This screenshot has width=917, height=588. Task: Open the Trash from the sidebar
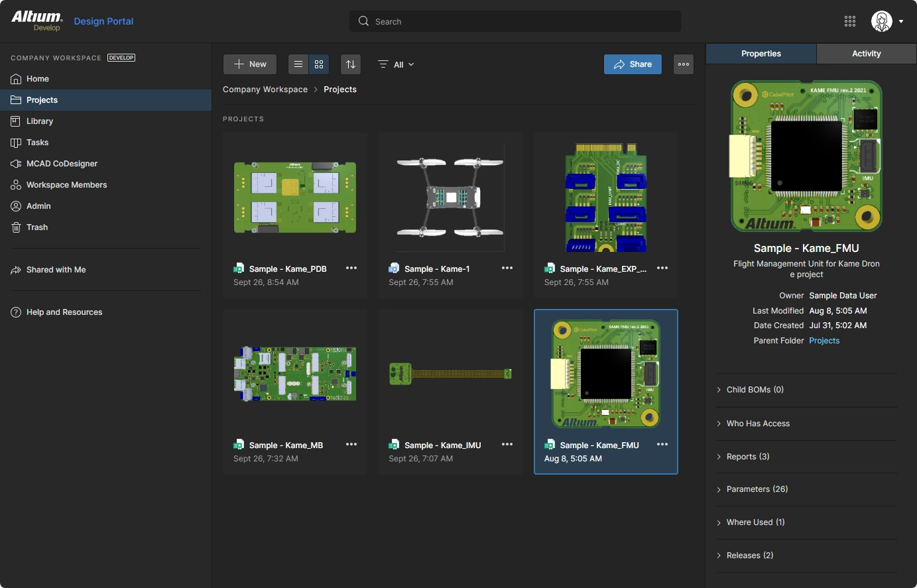36,227
